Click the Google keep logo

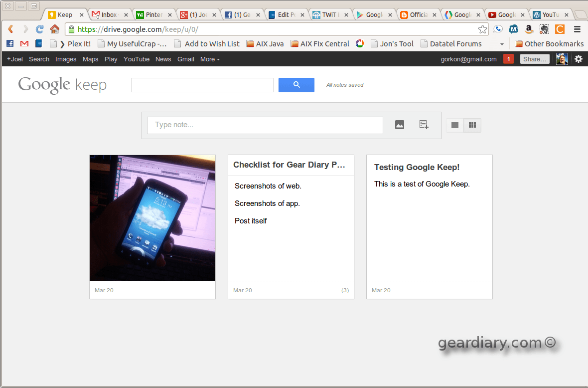click(62, 85)
